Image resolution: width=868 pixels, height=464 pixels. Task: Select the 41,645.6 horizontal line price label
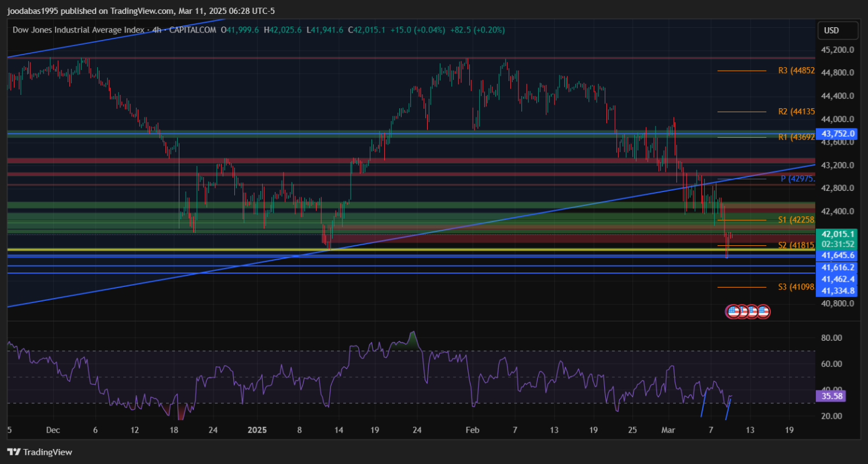tap(834, 255)
